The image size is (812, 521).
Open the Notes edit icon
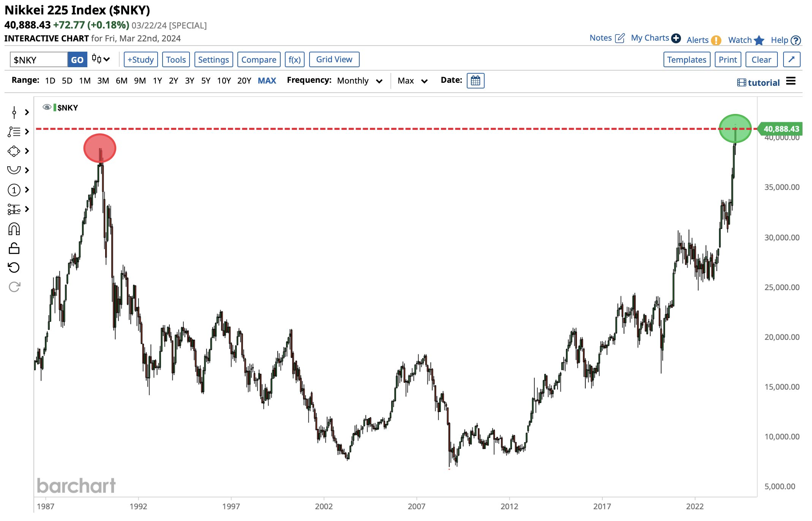point(620,38)
